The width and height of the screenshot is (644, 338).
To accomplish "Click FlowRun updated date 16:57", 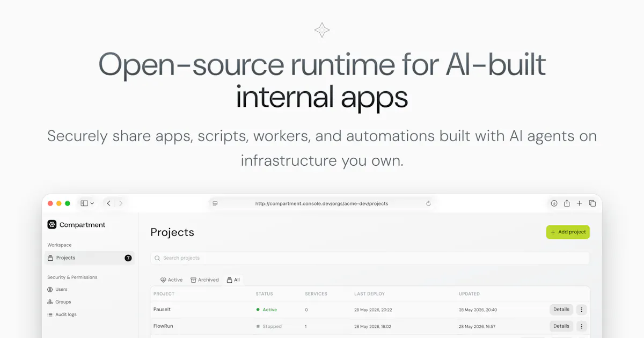I will click(477, 326).
